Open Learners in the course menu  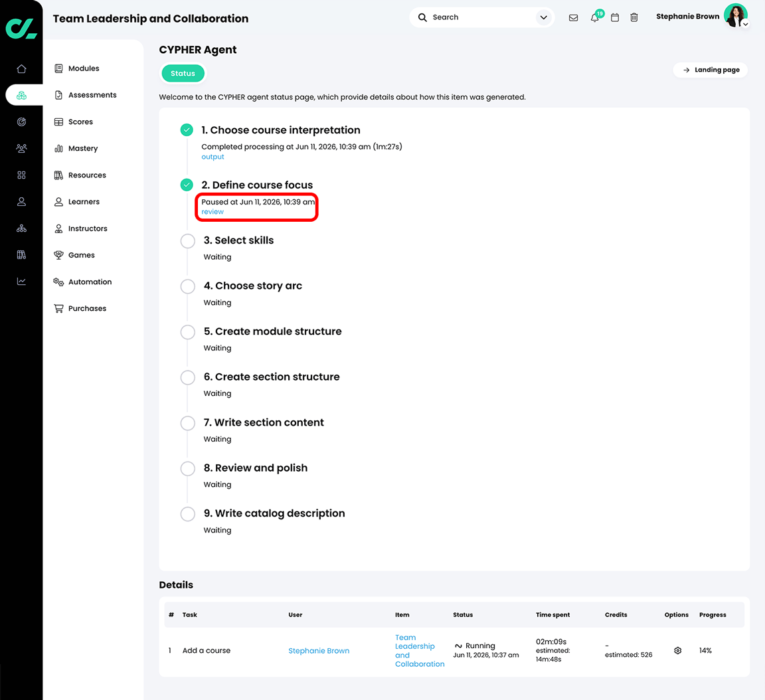point(84,201)
